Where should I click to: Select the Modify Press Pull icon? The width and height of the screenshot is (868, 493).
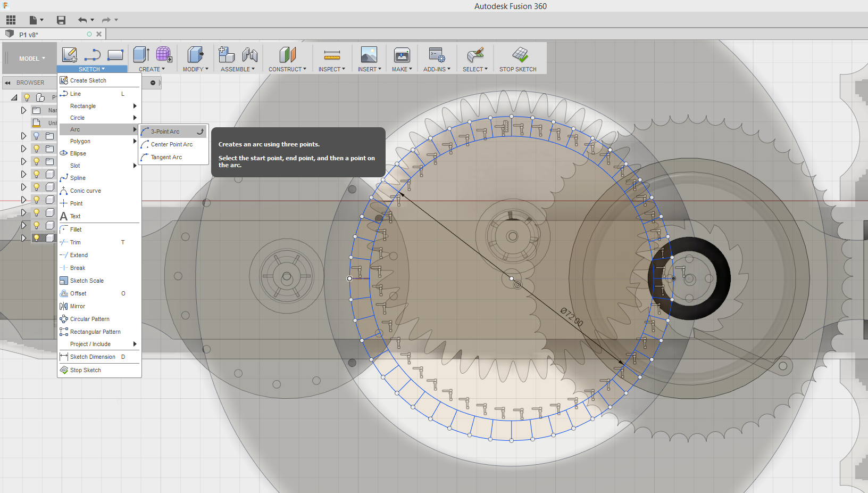pos(195,55)
